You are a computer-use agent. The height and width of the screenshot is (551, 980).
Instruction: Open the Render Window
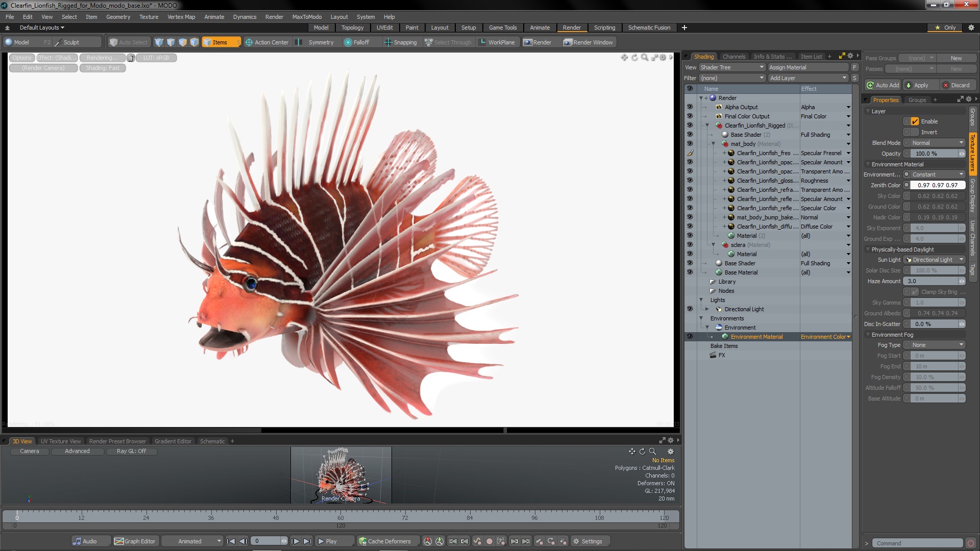[x=588, y=42]
